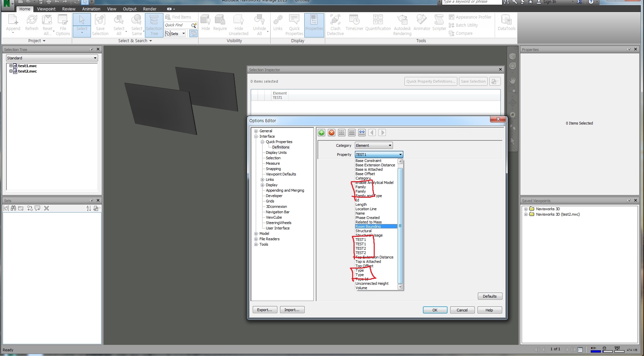Viewport: 644px width, 356px height.
Task: Open the Scripter tool
Action: 439,23
